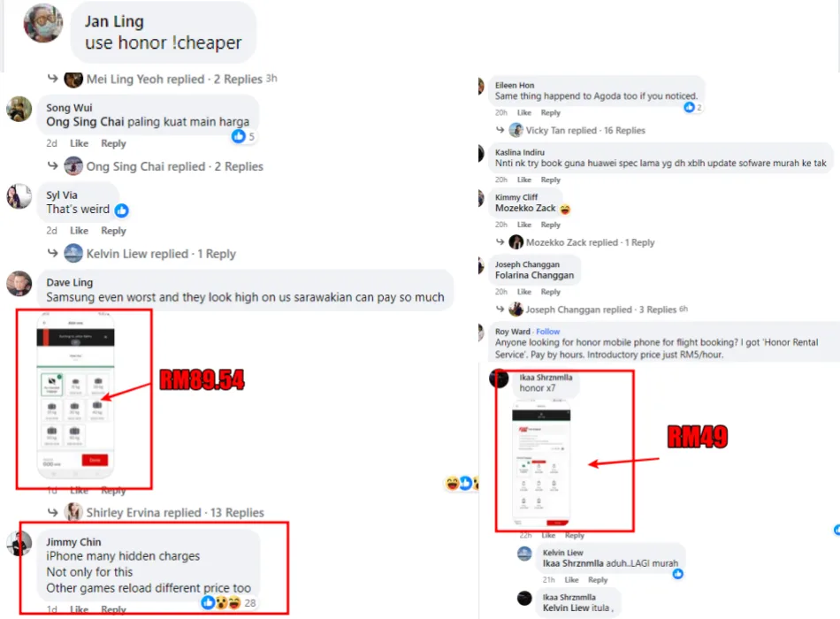Expand Shirley Ervina's 13 replies thread

(164, 512)
